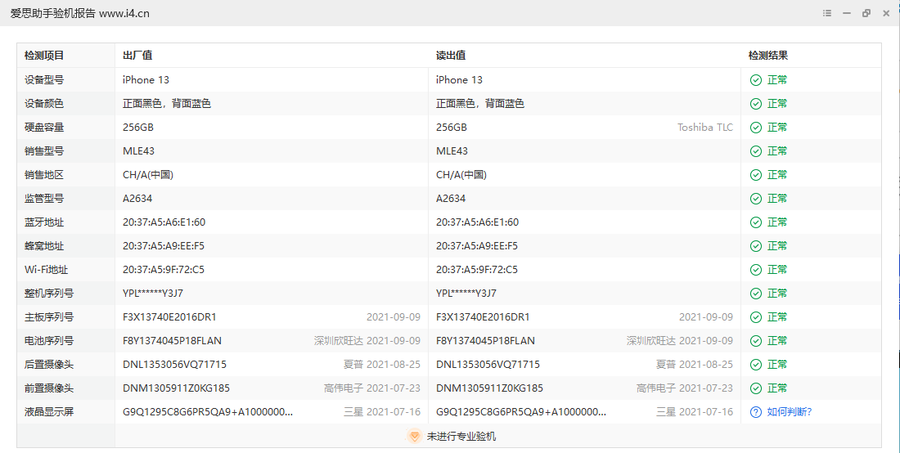Open the 如何判断? help link
Screen dimensions: 900x453
coord(789,412)
